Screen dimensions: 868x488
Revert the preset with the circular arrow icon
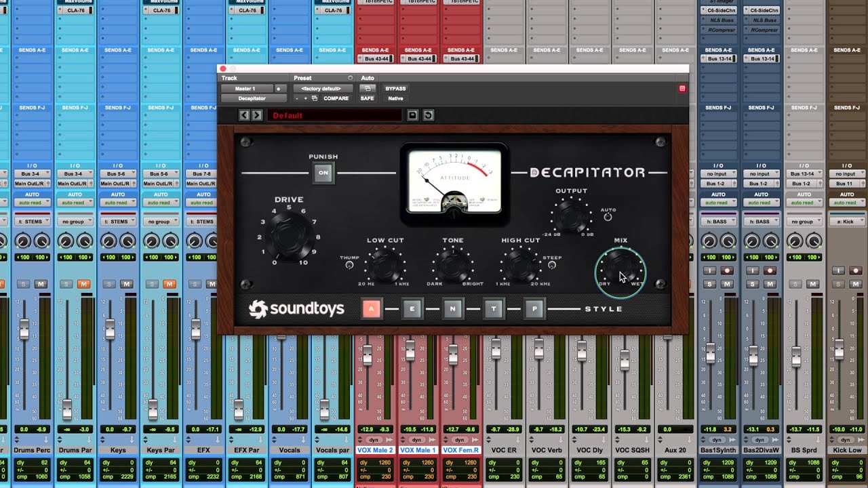(x=428, y=115)
